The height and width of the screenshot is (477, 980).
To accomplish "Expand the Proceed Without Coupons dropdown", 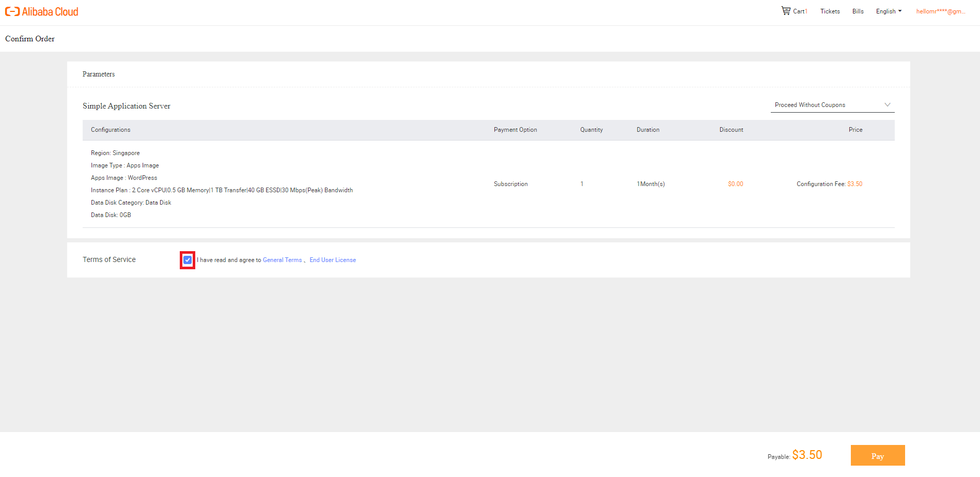I will [x=832, y=105].
